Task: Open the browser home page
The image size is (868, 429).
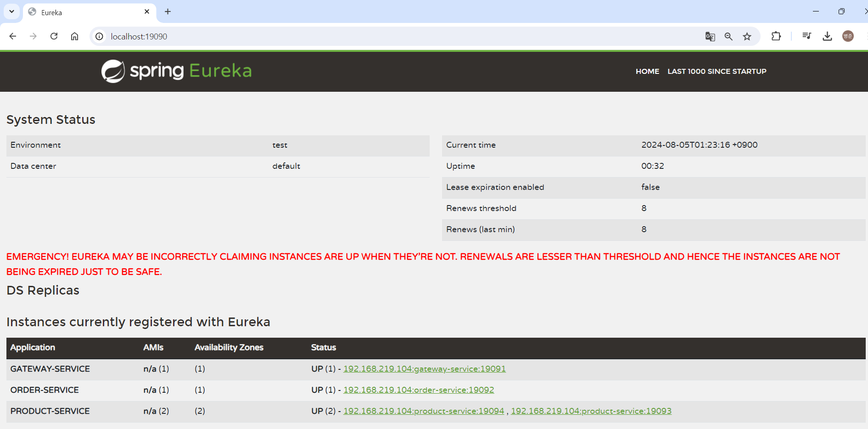Action: (74, 36)
